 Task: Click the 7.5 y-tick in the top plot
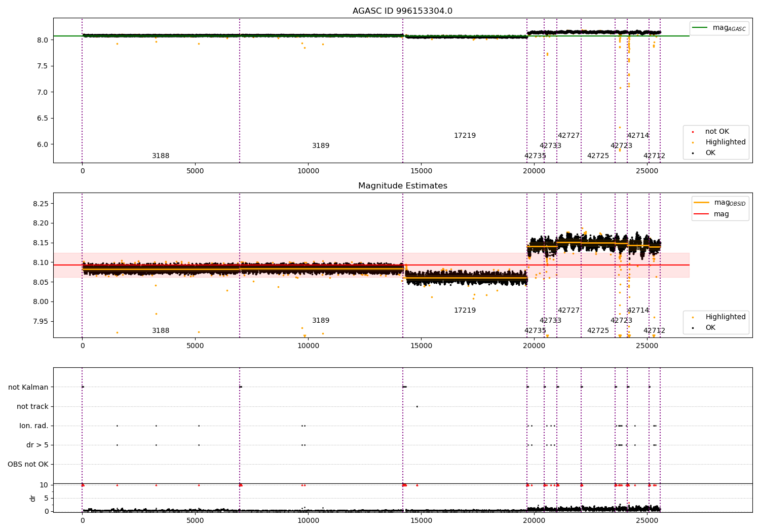(x=43, y=66)
